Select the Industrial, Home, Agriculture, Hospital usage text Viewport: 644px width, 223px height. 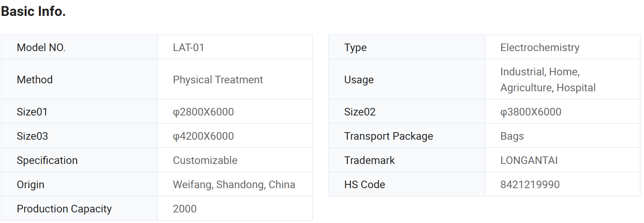tap(548, 80)
